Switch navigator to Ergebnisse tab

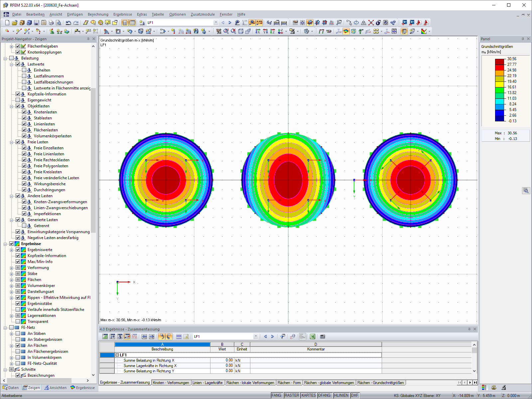pos(83,388)
